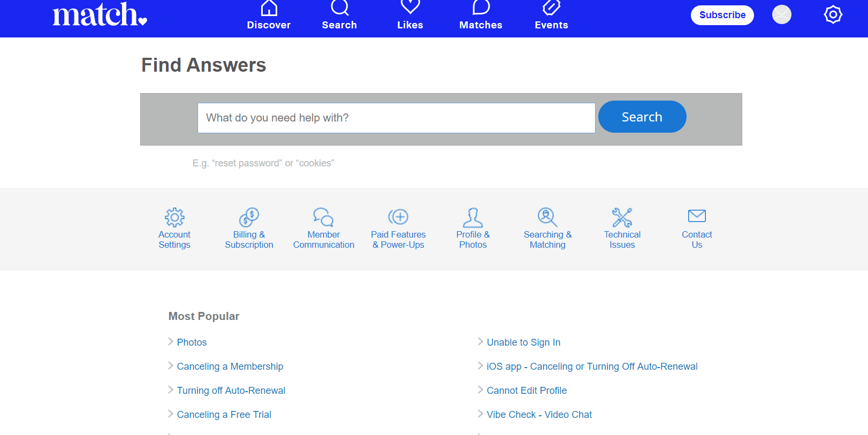Open the Billing & Subscription coins icon
This screenshot has width=868, height=435.
tap(249, 217)
